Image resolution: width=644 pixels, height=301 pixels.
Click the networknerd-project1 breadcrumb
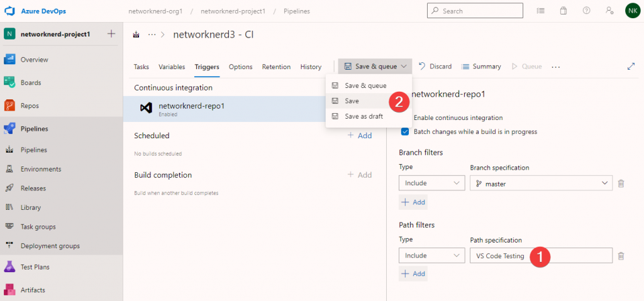tap(233, 11)
